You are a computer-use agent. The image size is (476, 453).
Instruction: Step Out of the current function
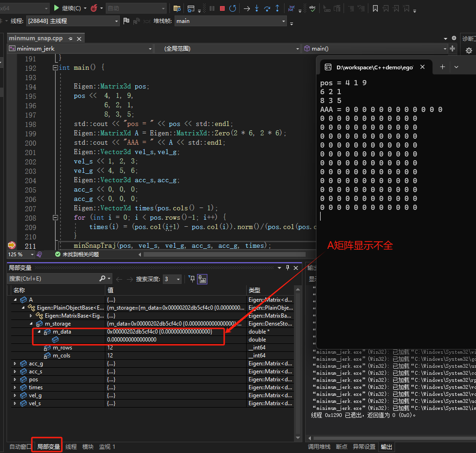coord(277,8)
